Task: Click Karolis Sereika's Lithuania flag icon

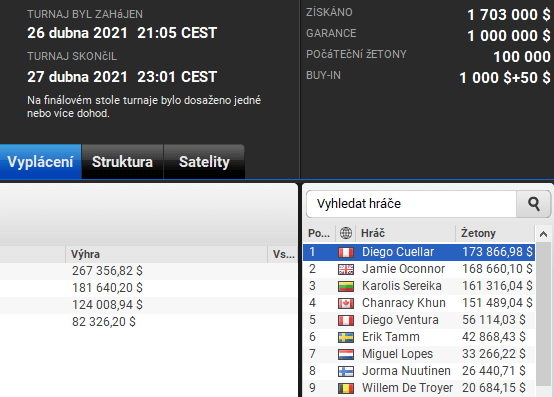Action: pos(346,286)
